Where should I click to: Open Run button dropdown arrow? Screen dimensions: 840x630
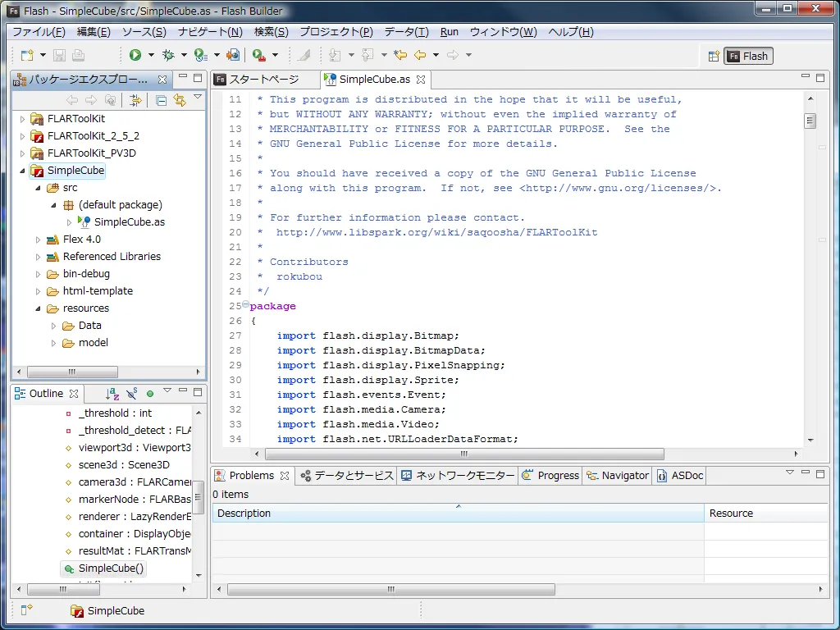tap(151, 55)
